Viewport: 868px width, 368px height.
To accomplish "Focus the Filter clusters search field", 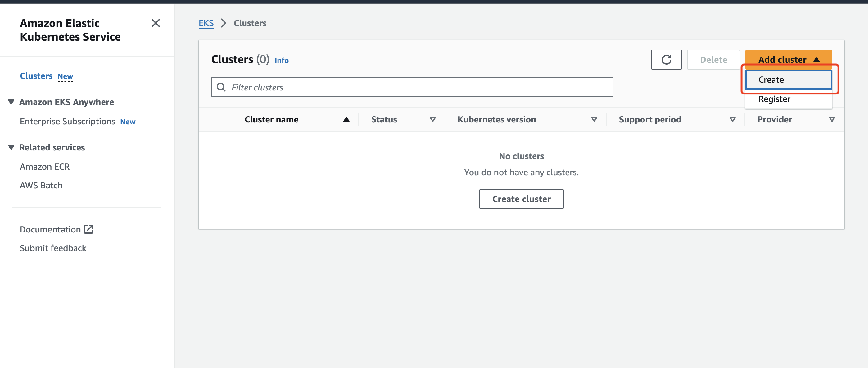I will pyautogui.click(x=412, y=87).
